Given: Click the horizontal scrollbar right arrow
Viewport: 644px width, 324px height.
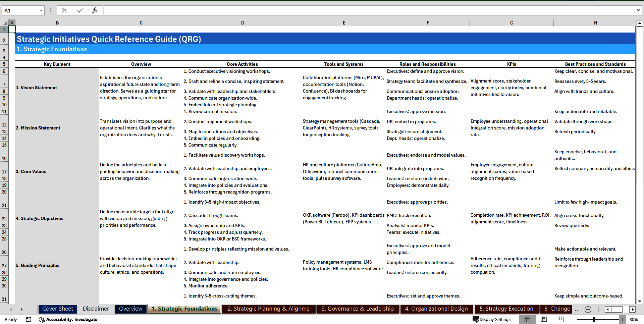Looking at the screenshot, I should [633, 309].
